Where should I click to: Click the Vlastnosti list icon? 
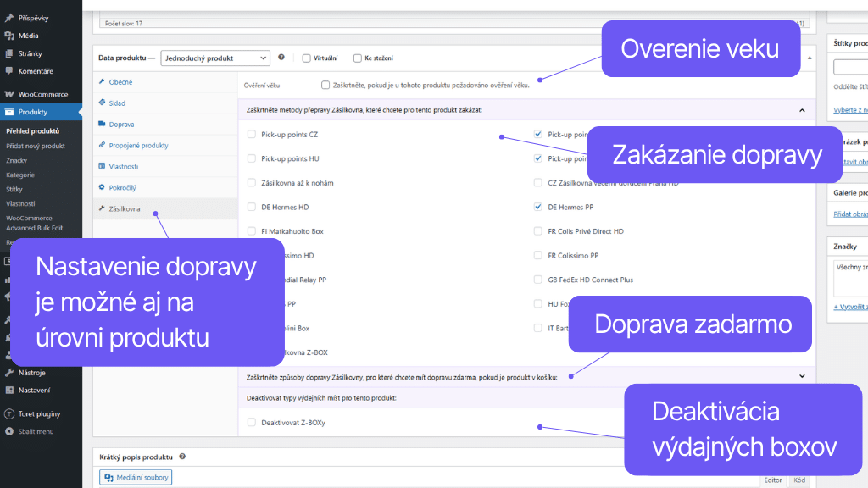[102, 166]
